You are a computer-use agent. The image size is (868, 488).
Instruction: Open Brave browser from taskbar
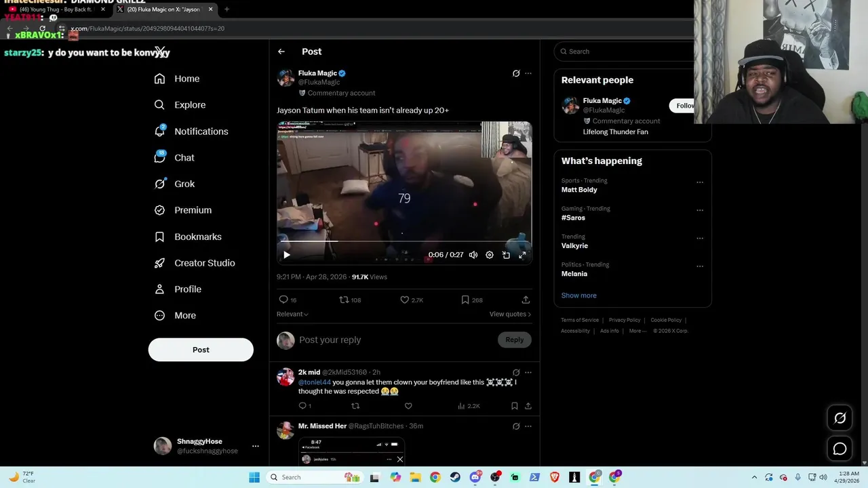coord(555,477)
